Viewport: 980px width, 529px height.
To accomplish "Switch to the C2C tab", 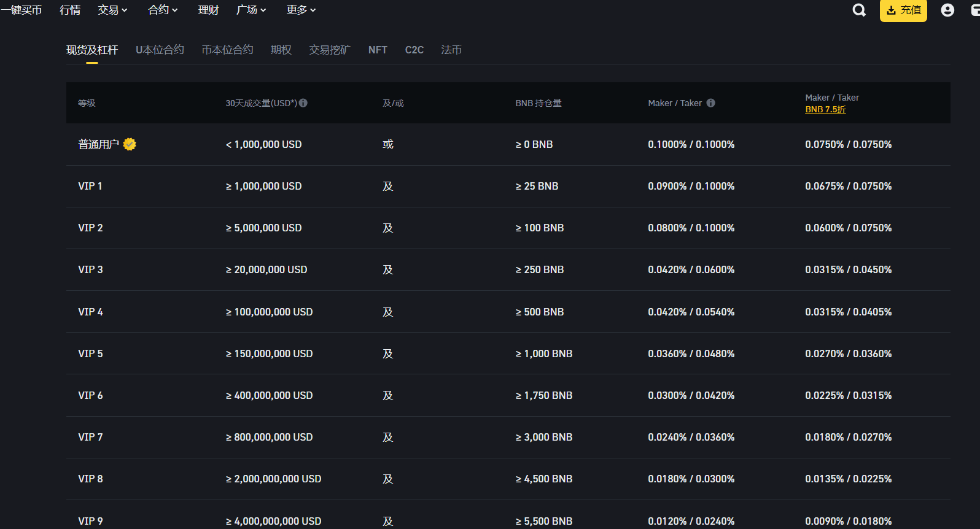I will pyautogui.click(x=414, y=50).
